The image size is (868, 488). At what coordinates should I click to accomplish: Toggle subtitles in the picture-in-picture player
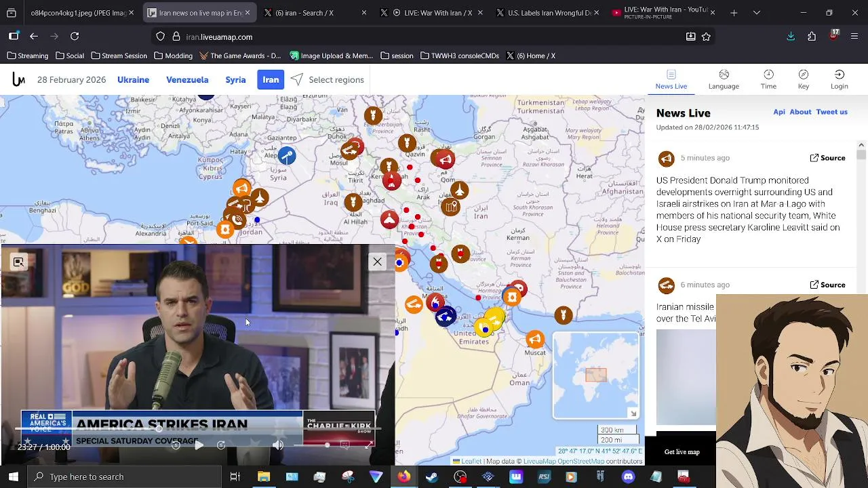coord(344,445)
